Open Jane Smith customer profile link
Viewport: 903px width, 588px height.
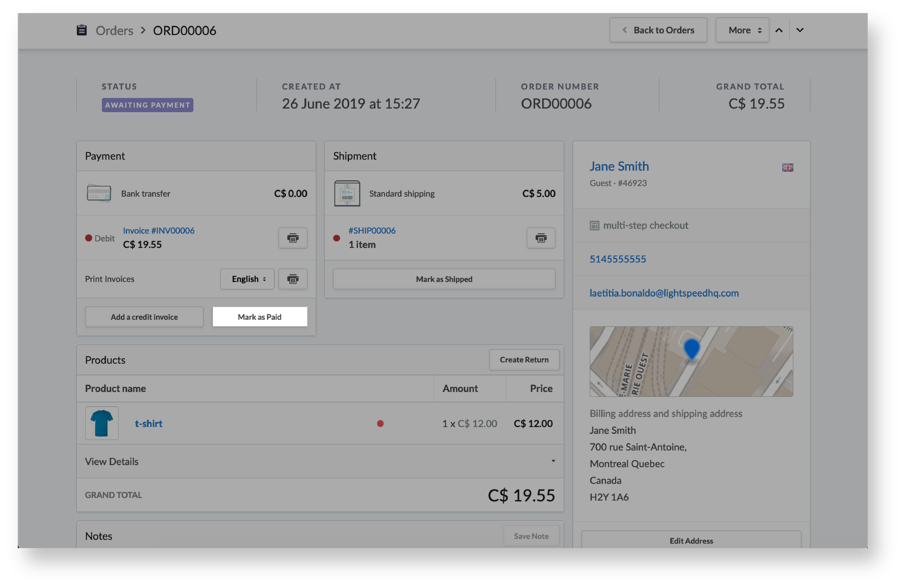(x=619, y=166)
